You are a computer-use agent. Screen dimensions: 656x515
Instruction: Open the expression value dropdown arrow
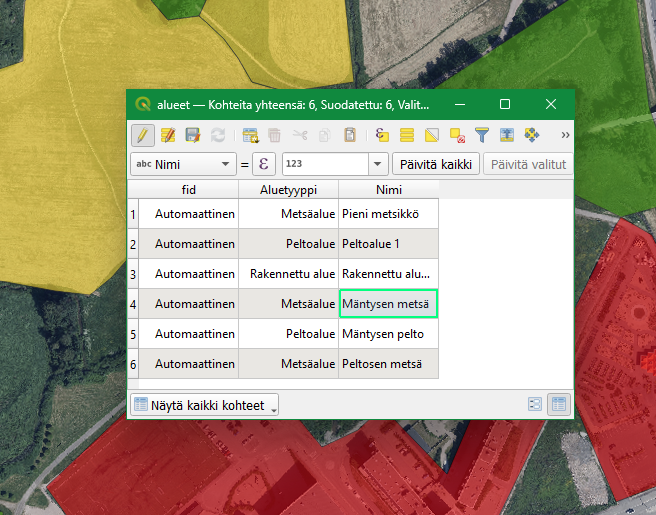coord(378,164)
